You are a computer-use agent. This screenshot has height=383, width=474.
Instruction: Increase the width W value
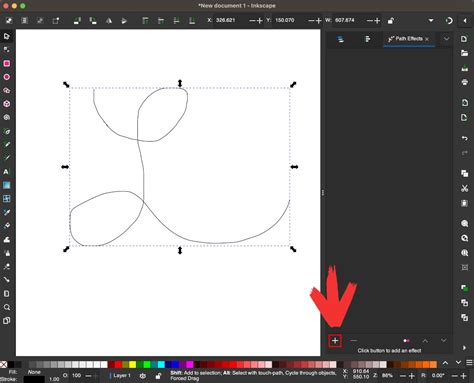pyautogui.click(x=377, y=21)
